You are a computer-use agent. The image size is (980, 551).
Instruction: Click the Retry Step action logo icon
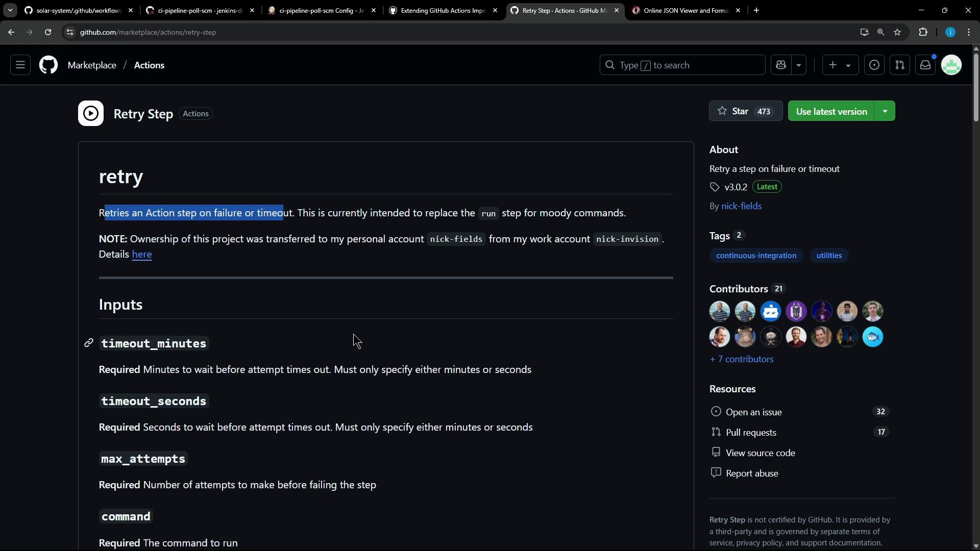(x=91, y=113)
